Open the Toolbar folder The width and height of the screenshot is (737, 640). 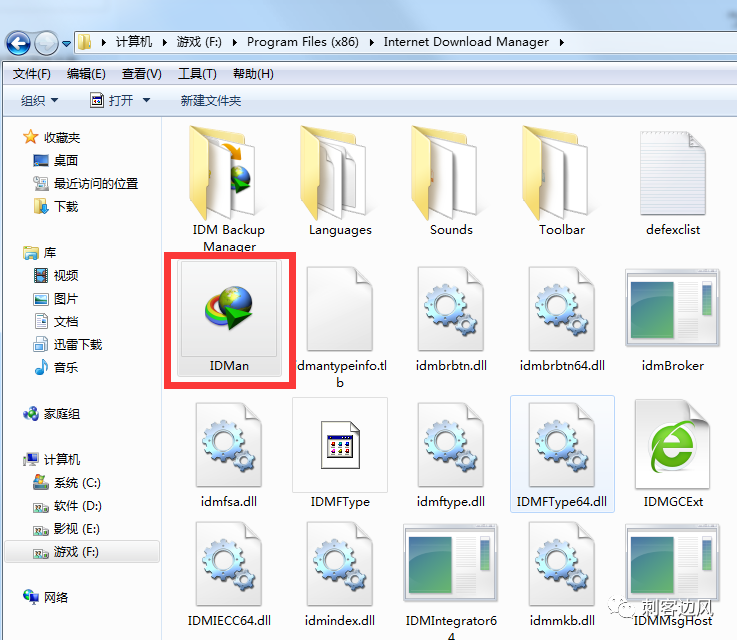click(x=562, y=181)
